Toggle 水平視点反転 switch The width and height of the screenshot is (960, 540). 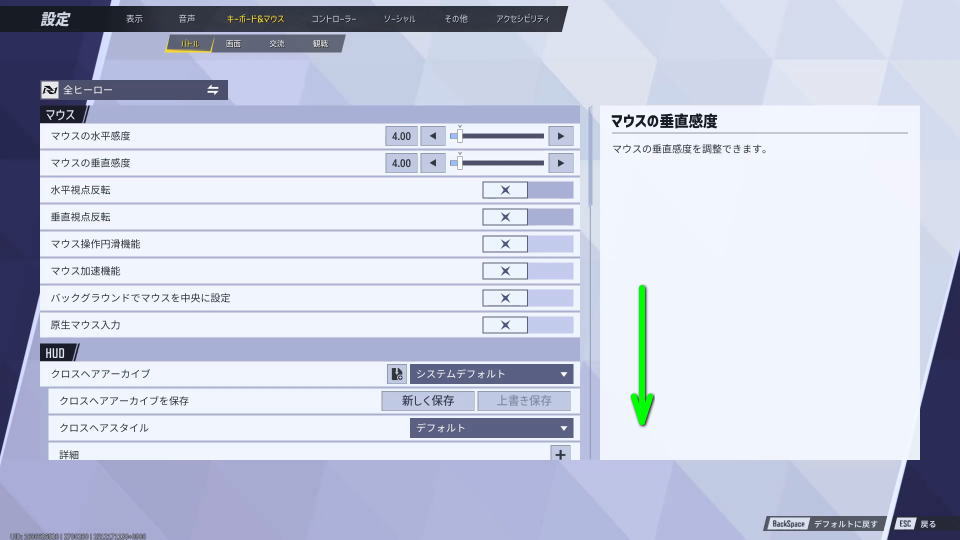coord(527,190)
